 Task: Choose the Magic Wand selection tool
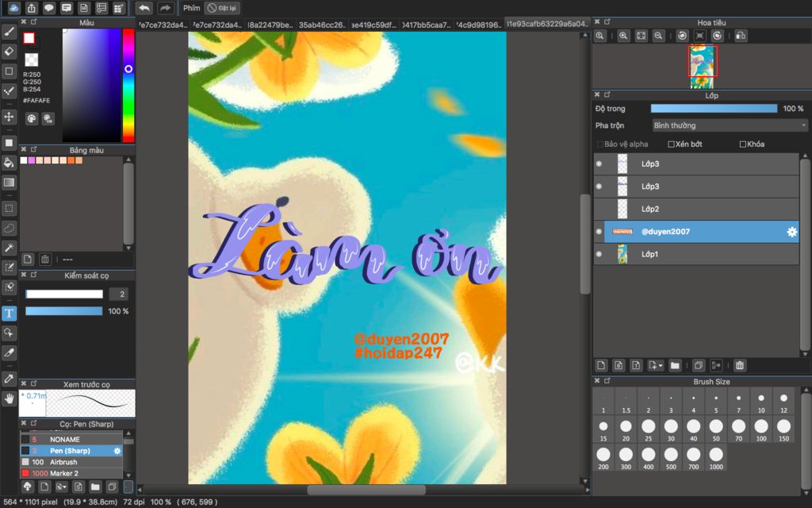point(10,248)
